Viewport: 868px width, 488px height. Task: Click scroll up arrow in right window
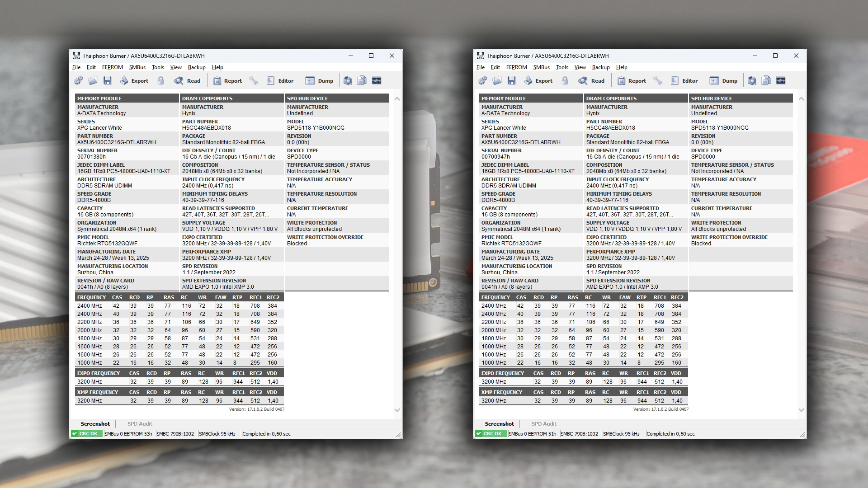coord(801,99)
